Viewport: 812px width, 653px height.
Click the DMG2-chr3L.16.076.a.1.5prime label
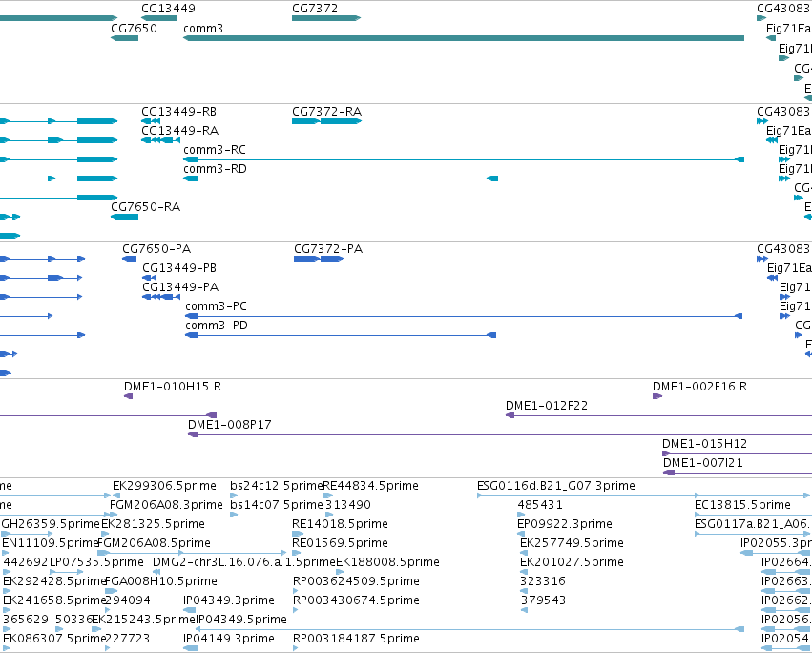(x=244, y=562)
